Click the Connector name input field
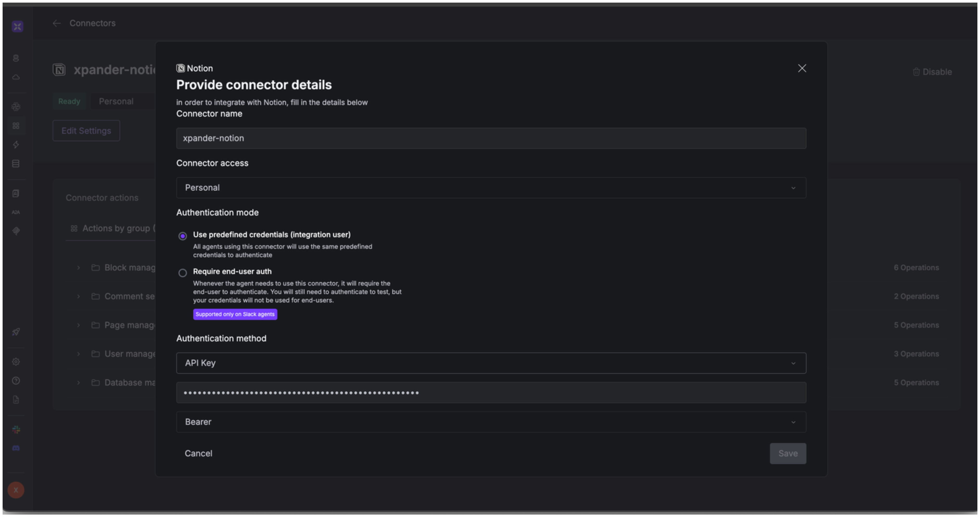 491,138
